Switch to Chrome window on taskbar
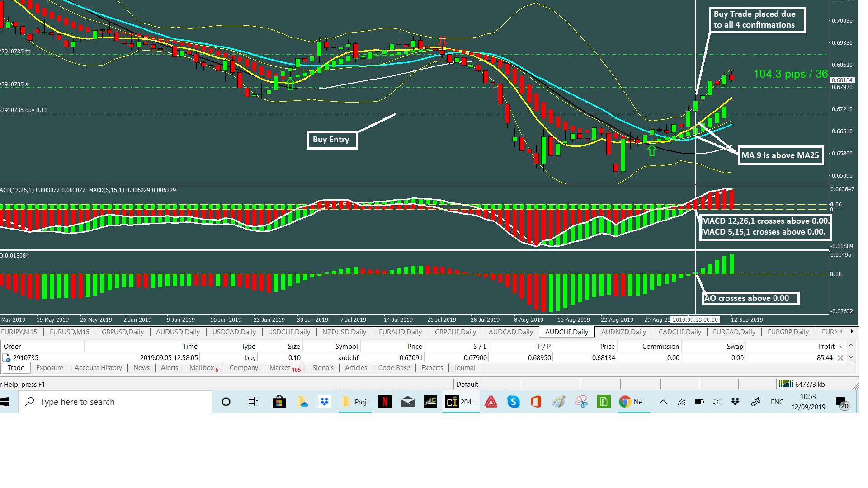This screenshot has height=488, width=868. pyautogui.click(x=633, y=402)
